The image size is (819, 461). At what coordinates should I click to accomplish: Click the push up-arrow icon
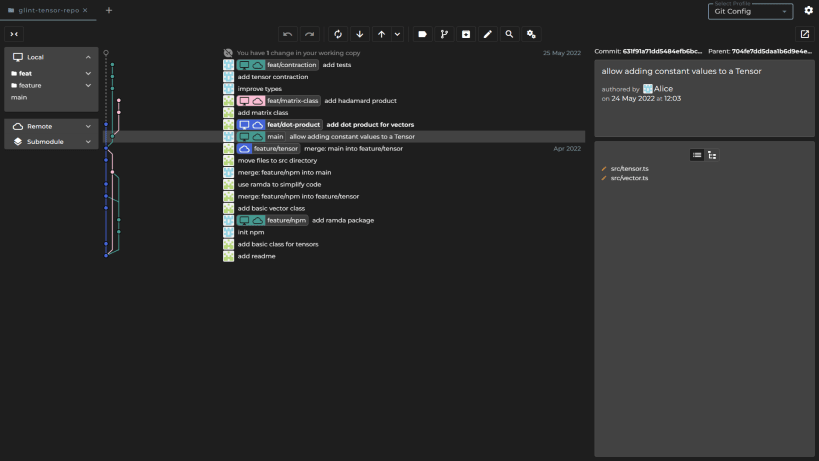coord(381,34)
